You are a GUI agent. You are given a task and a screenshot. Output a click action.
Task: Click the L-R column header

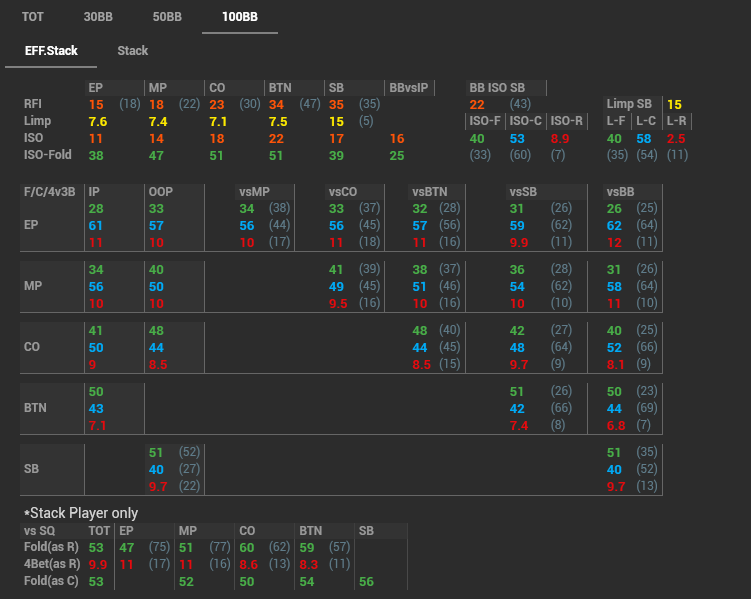676,121
